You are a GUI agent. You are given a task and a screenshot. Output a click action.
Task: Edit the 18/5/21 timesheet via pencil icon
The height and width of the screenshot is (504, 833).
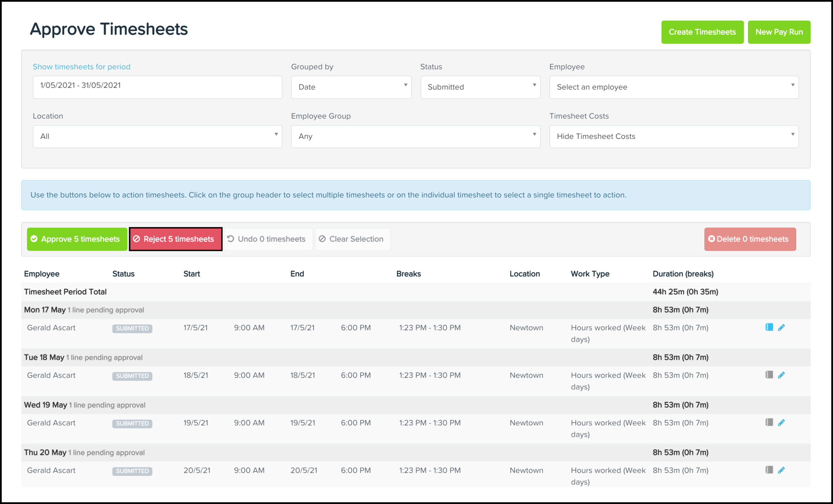pos(781,375)
